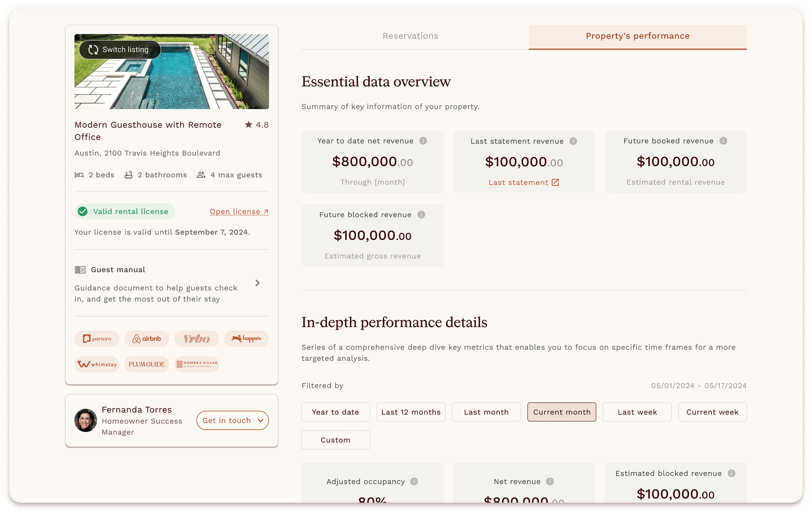Click the green checkmark valid license icon
This screenshot has height=513, width=812.
point(83,211)
